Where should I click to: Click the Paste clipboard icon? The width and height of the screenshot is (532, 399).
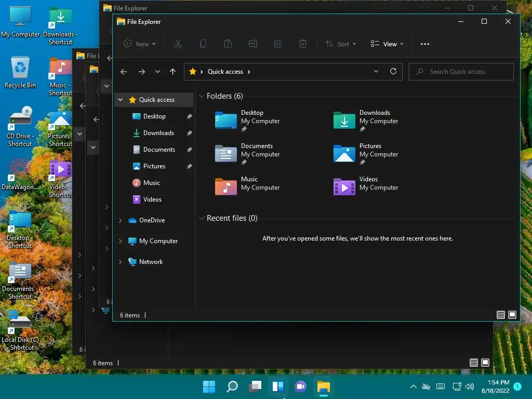228,44
